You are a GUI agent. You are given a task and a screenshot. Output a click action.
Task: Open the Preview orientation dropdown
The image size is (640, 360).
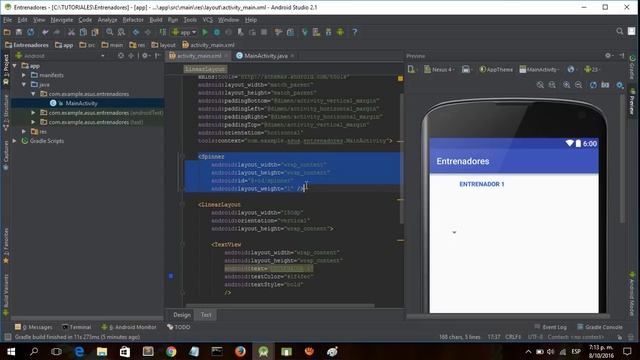(x=467, y=70)
